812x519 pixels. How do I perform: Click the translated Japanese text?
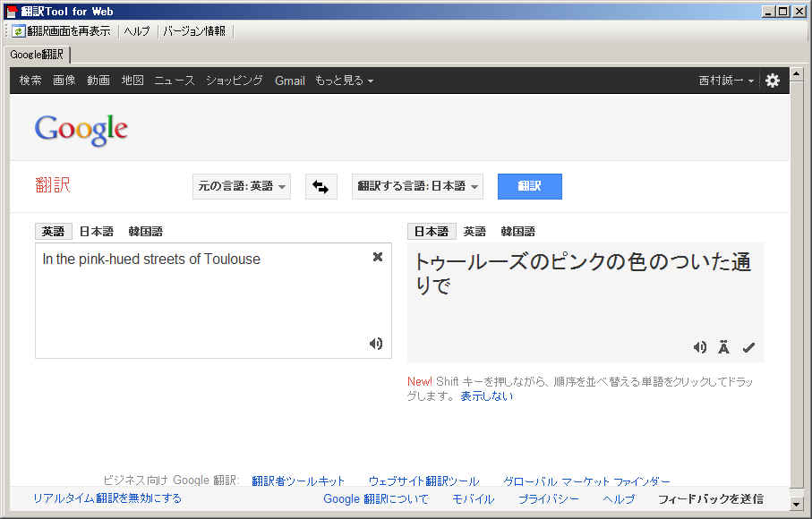point(582,273)
